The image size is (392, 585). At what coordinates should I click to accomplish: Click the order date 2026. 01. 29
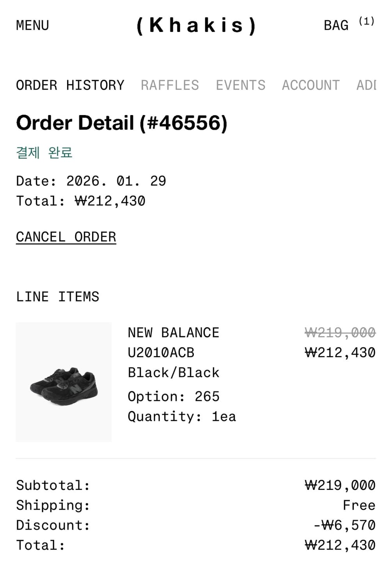point(116,181)
